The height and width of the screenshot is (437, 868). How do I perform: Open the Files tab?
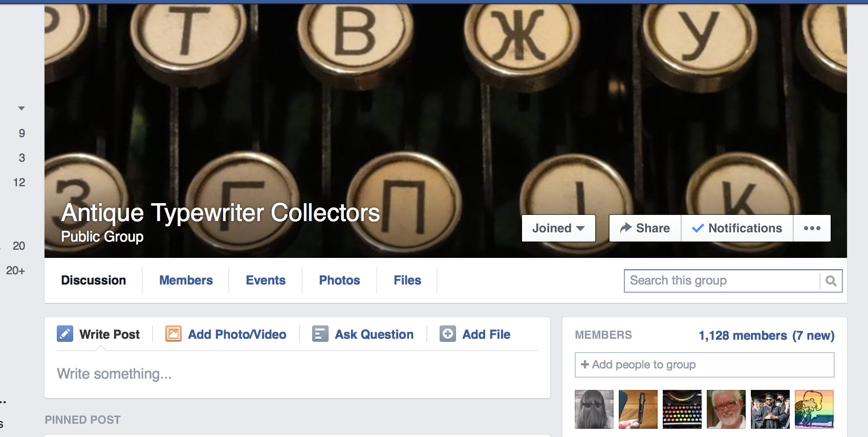point(407,280)
